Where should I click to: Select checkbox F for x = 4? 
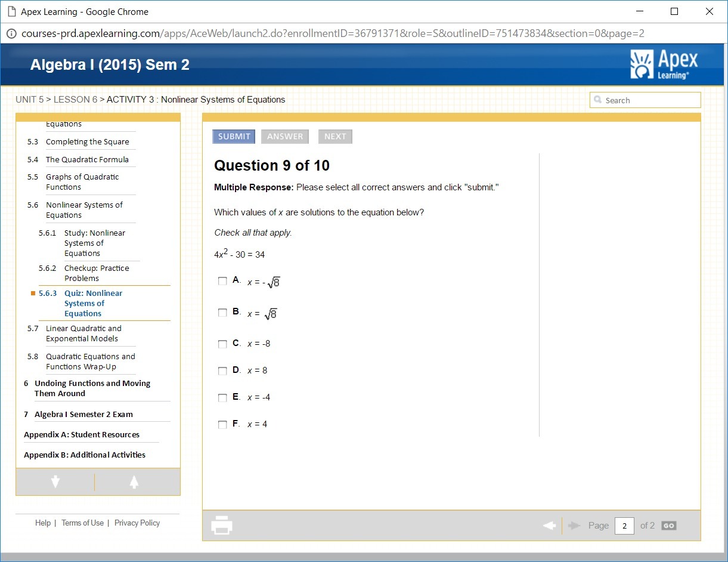[x=222, y=425]
